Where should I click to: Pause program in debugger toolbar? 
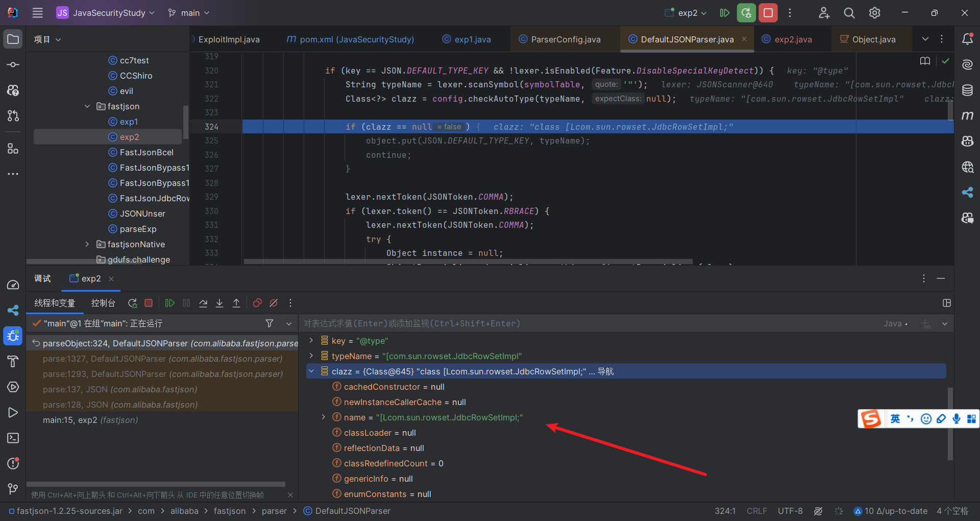[186, 303]
